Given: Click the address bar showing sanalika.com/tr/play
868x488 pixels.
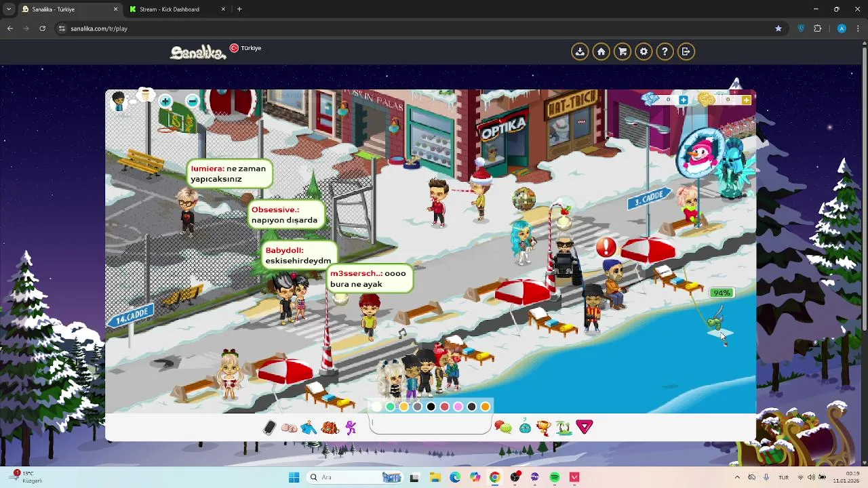Looking at the screenshot, I should click(x=414, y=28).
